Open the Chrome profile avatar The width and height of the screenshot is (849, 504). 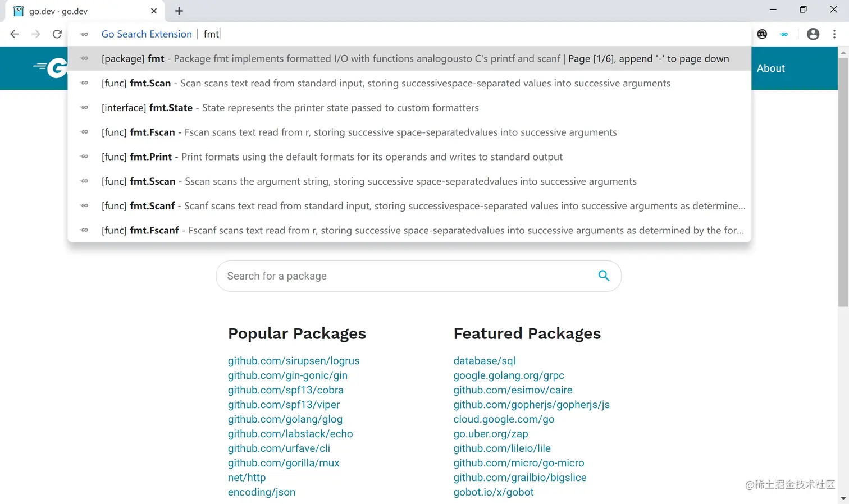click(813, 34)
